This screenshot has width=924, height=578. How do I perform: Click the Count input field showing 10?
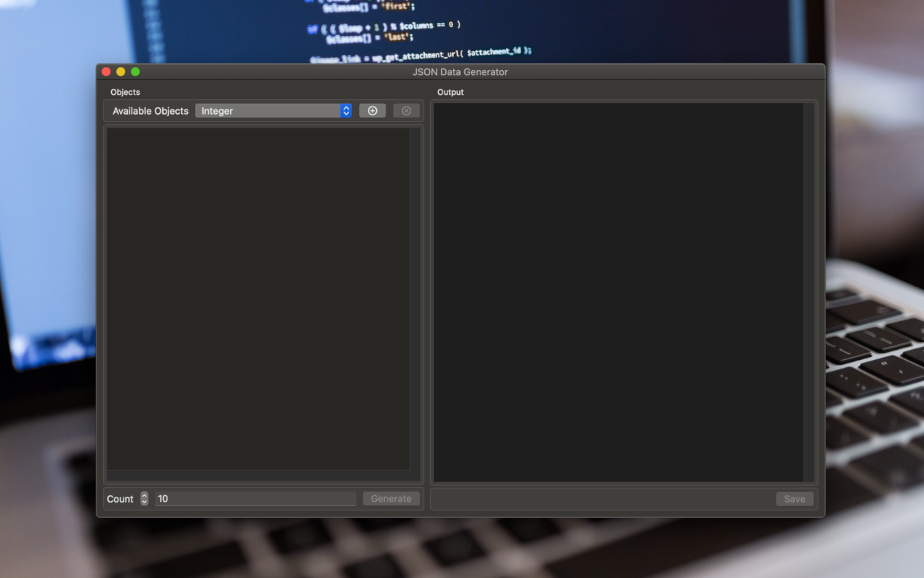[x=255, y=498]
